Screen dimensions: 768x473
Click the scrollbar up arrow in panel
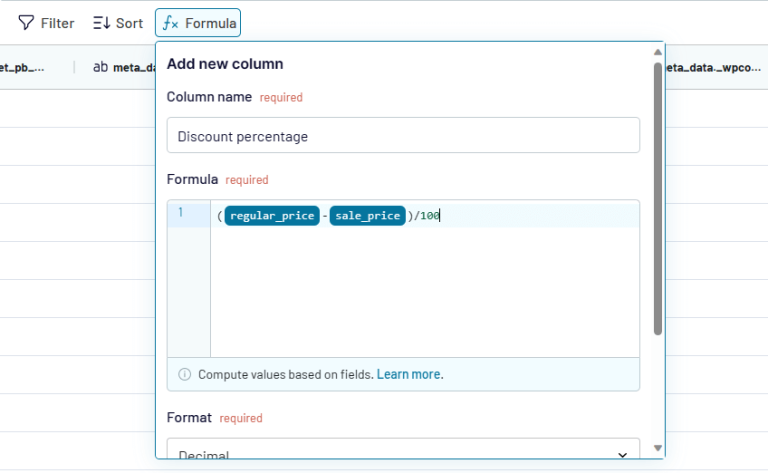(657, 52)
